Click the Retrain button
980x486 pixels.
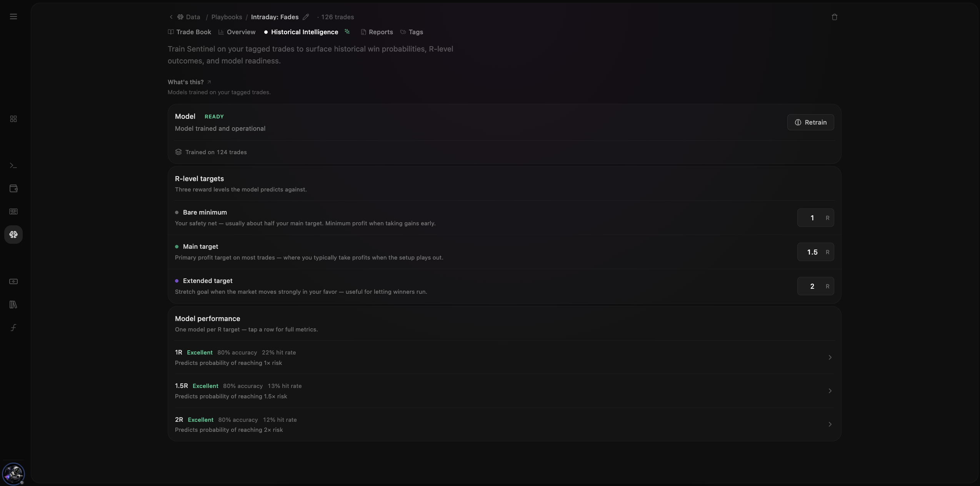tap(810, 122)
